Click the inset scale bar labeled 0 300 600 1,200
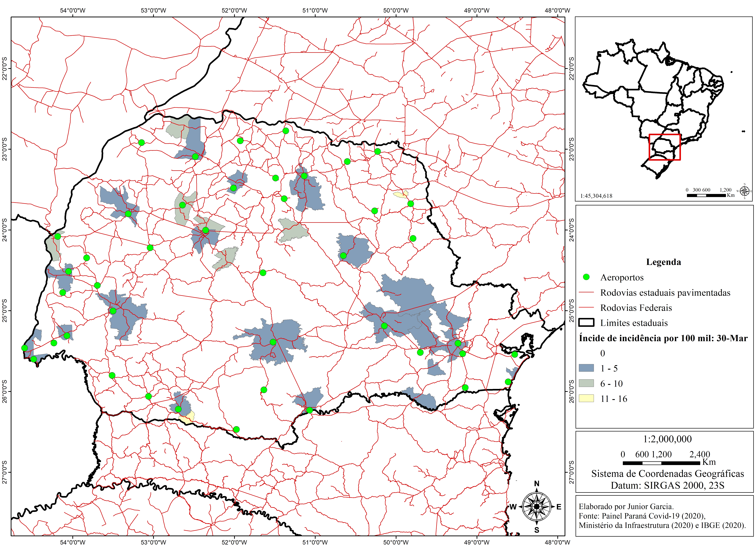The width and height of the screenshot is (756, 552). click(x=706, y=195)
